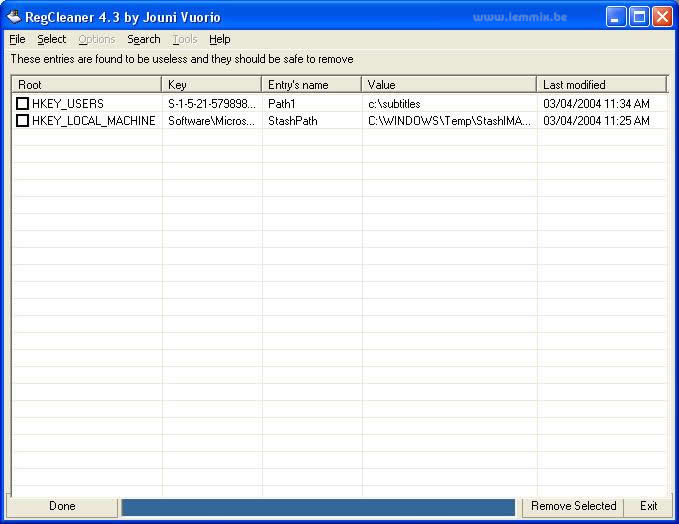Maximize the RegCleaner window
The width and height of the screenshot is (679, 524).
[639, 16]
